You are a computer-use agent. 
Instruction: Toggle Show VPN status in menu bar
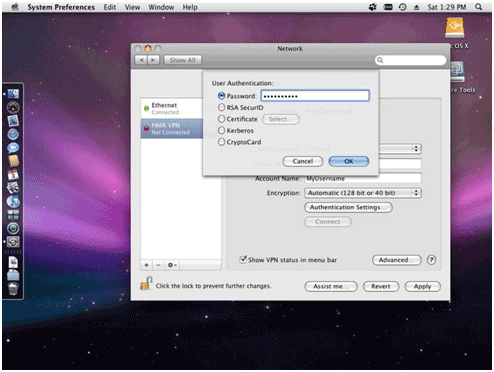(x=243, y=259)
